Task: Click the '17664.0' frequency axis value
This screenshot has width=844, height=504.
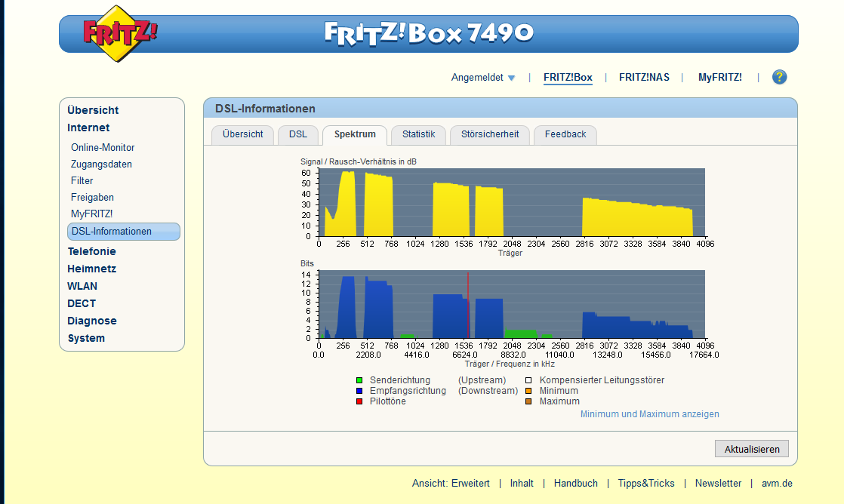Action: click(x=704, y=355)
